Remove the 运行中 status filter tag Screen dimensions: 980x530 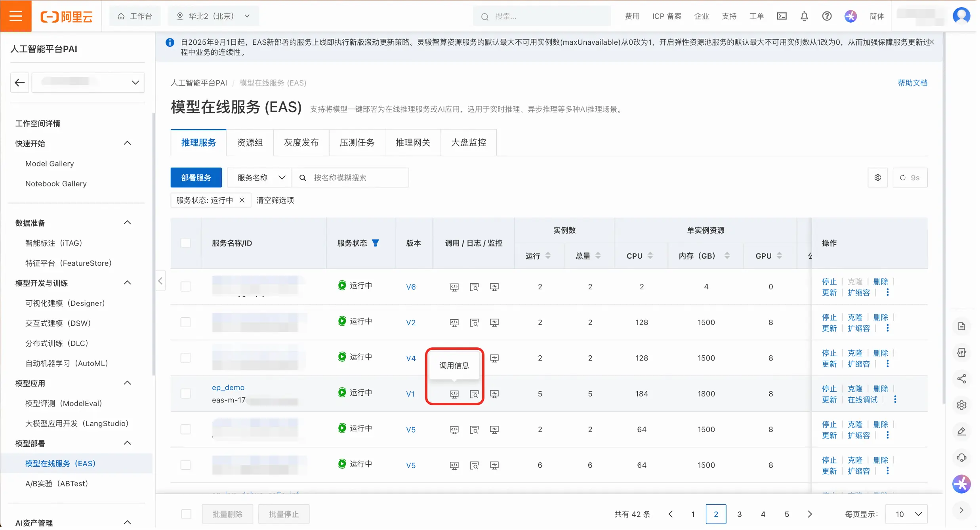click(243, 201)
